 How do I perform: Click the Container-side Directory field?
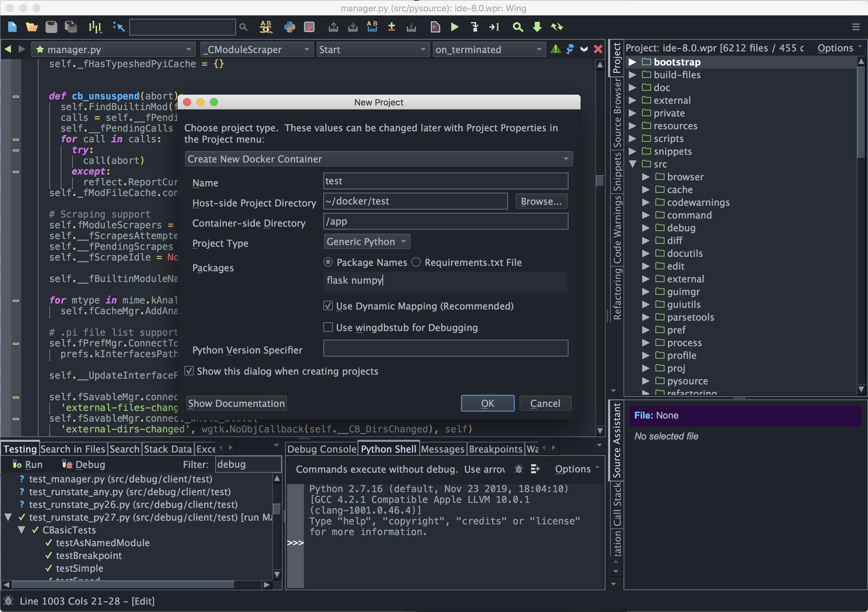point(445,222)
